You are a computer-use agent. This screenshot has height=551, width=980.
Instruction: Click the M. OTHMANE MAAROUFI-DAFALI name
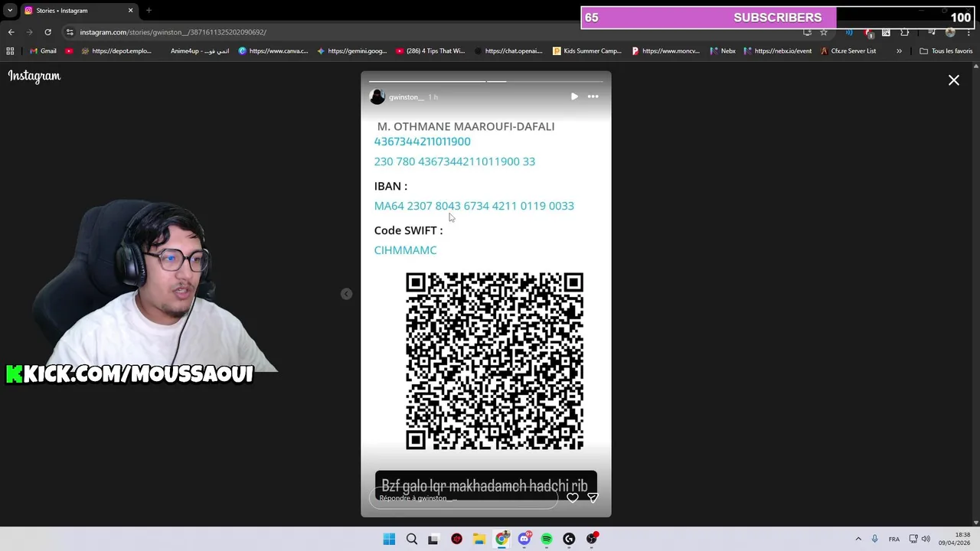tap(465, 126)
